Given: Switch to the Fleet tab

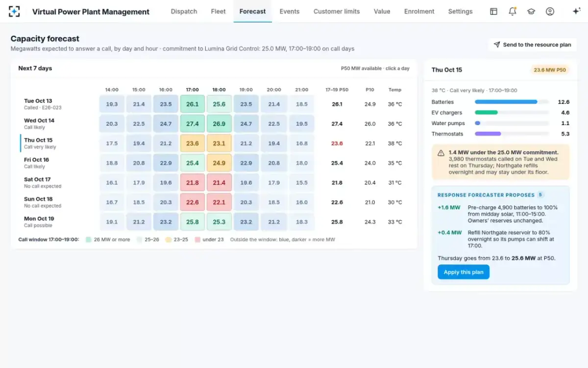Looking at the screenshot, I should (x=218, y=11).
